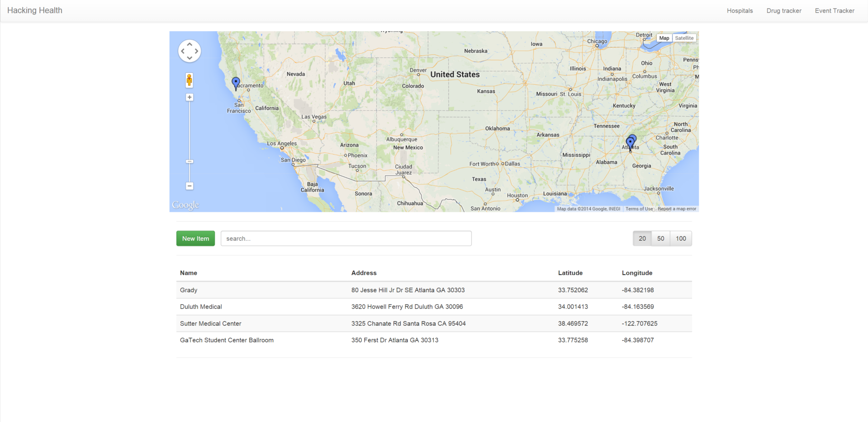Viewport: 868px width, 422px height.
Task: Pan the map left with the arrow control
Action: click(183, 51)
